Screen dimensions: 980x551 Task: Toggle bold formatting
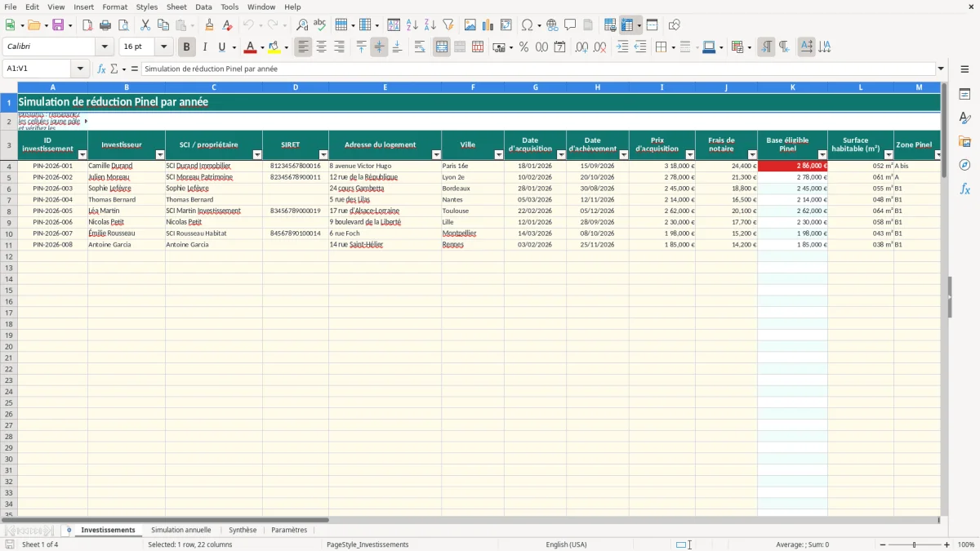pos(187,47)
